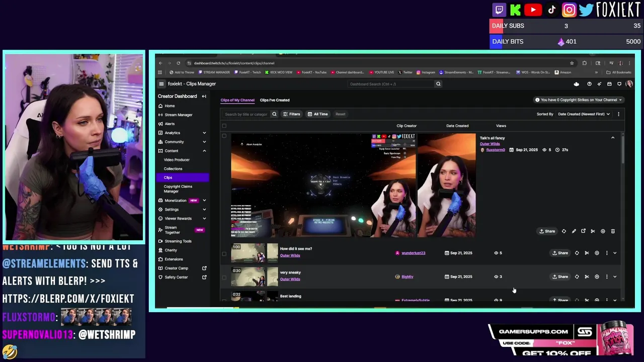Click plus circle icon on How did it see me row

pyautogui.click(x=597, y=253)
